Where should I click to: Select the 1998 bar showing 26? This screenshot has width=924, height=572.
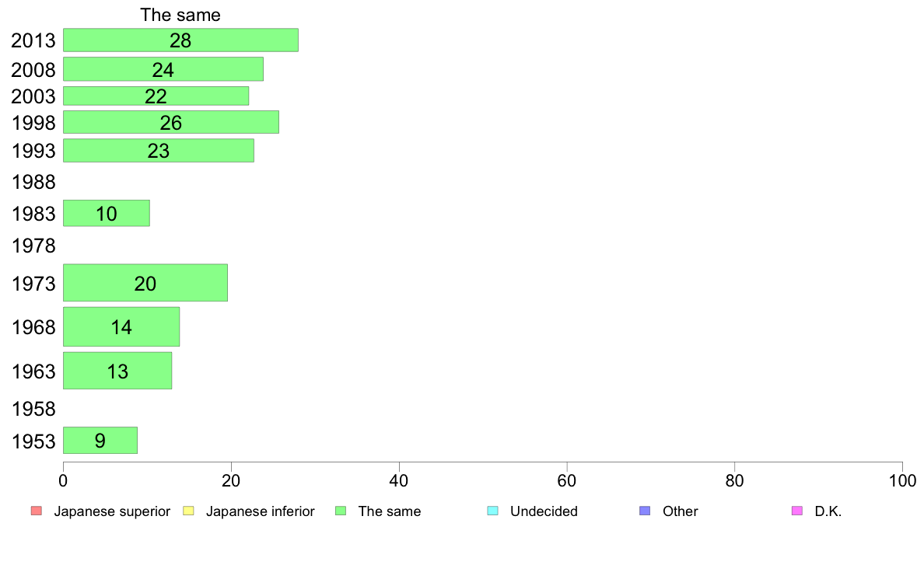(171, 122)
